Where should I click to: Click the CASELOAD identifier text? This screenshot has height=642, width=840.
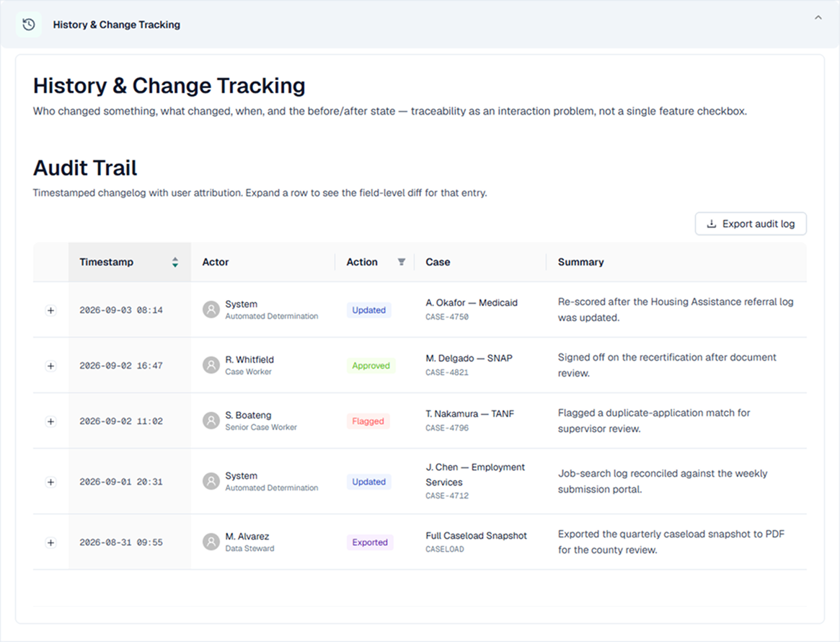click(x=445, y=549)
